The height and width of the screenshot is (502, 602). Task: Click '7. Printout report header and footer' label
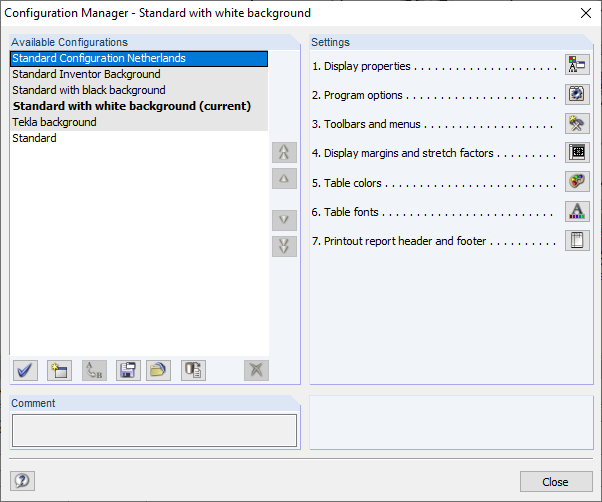[399, 241]
